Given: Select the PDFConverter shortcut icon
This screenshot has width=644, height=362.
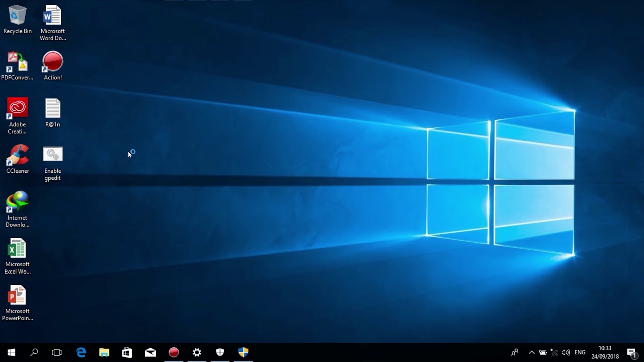Looking at the screenshot, I should pyautogui.click(x=17, y=66).
